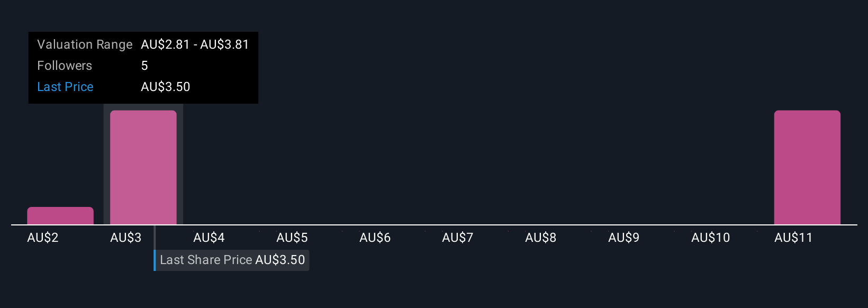Viewport: 868px width, 308px height.
Task: Click the AU$3 axis label
Action: click(126, 238)
